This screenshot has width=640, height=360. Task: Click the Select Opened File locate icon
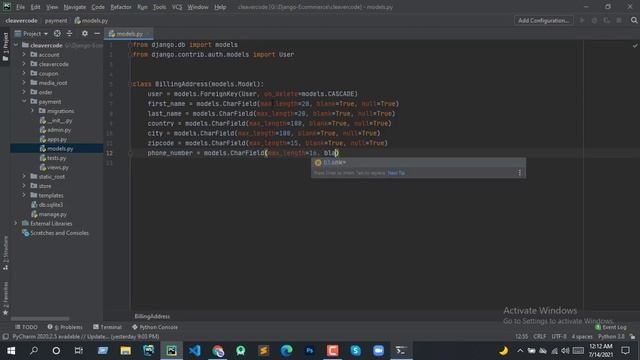pos(57,33)
